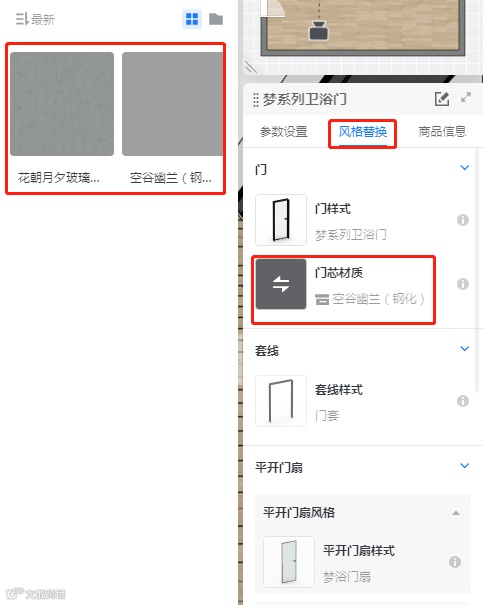This screenshot has height=605, width=483.
Task: Select 花朝月夕玻璃 material thumbnail
Action: [x=62, y=104]
